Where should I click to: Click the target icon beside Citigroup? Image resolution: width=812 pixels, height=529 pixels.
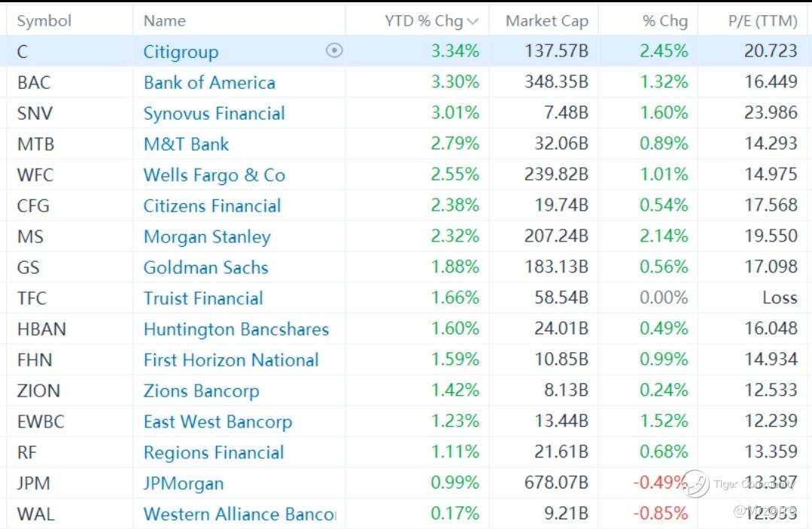tap(334, 50)
